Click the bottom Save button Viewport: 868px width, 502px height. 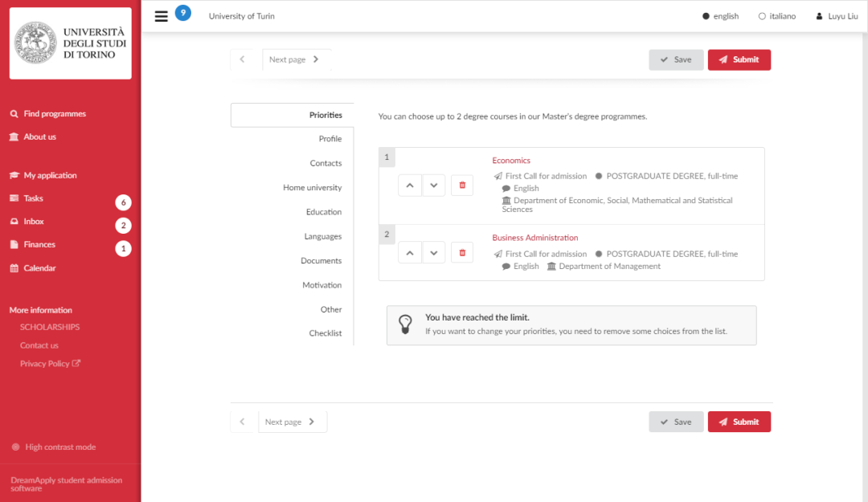pos(676,422)
